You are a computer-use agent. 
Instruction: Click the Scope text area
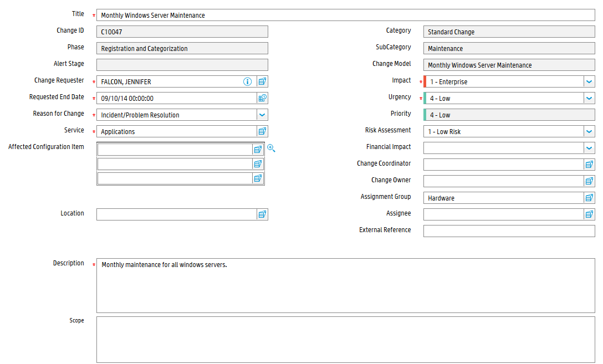tap(345, 340)
